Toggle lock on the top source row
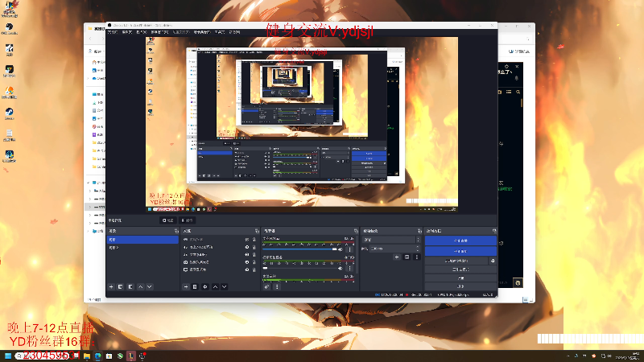Image resolution: width=644 pixels, height=362 pixels. pyautogui.click(x=254, y=240)
